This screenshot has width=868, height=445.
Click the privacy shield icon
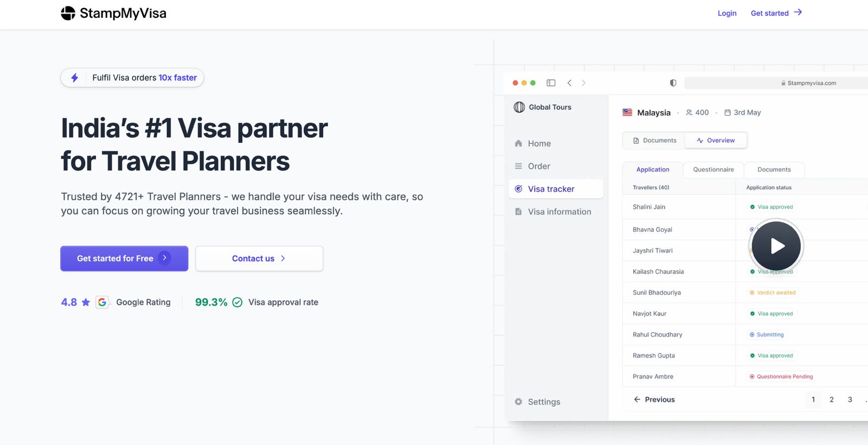673,83
